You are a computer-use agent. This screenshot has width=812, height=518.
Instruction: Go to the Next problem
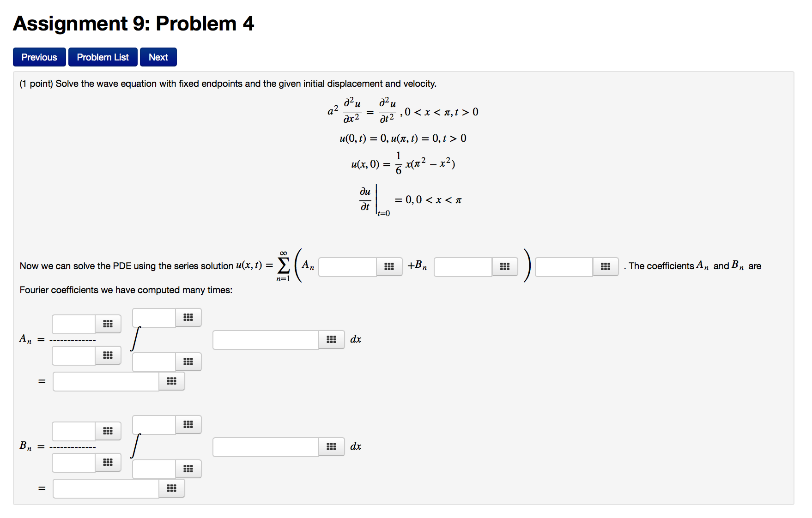pyautogui.click(x=158, y=57)
